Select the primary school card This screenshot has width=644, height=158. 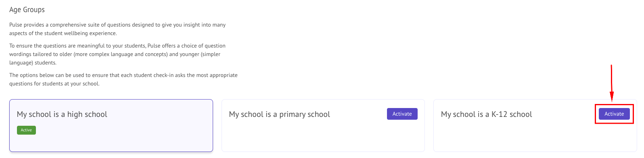323,125
